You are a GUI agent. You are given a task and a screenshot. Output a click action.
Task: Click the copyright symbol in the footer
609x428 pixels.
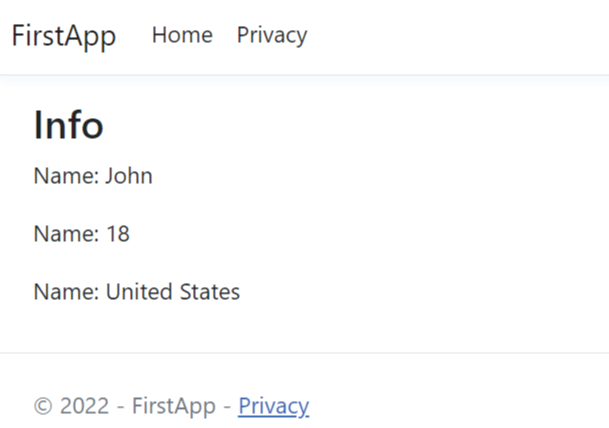[43, 406]
